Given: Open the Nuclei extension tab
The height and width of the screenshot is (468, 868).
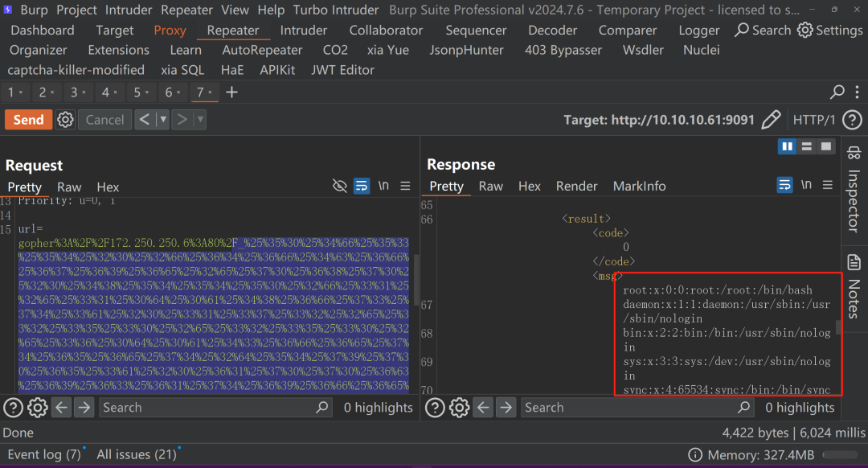Looking at the screenshot, I should click(702, 50).
